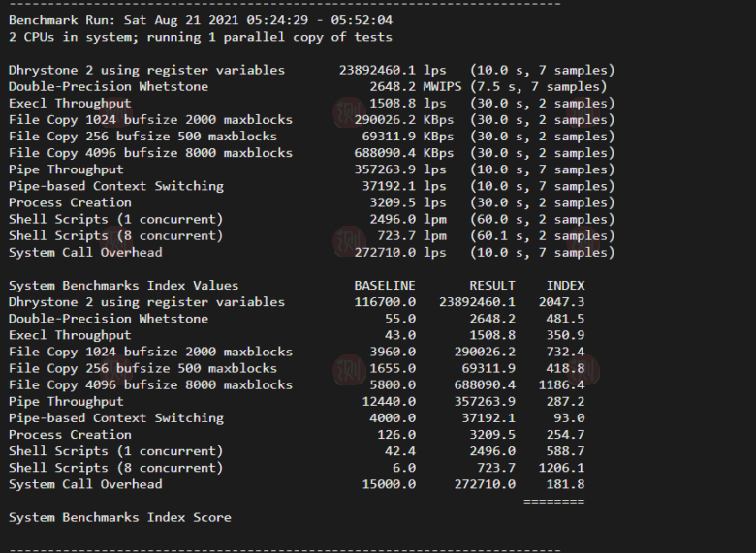756x553 pixels.
Task: Click the Pipe Throughput baseline 12440.0
Action: tap(388, 401)
